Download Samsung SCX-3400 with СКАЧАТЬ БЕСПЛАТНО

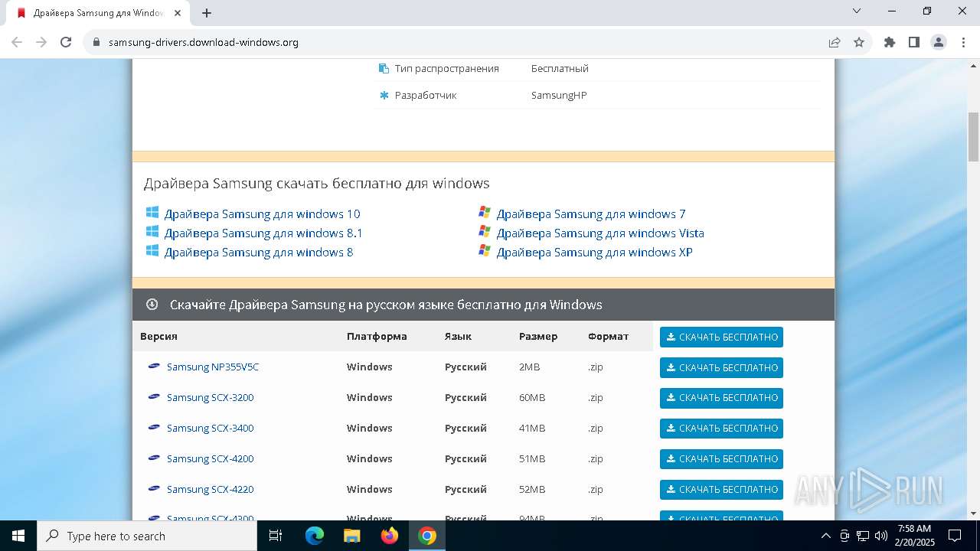point(721,429)
